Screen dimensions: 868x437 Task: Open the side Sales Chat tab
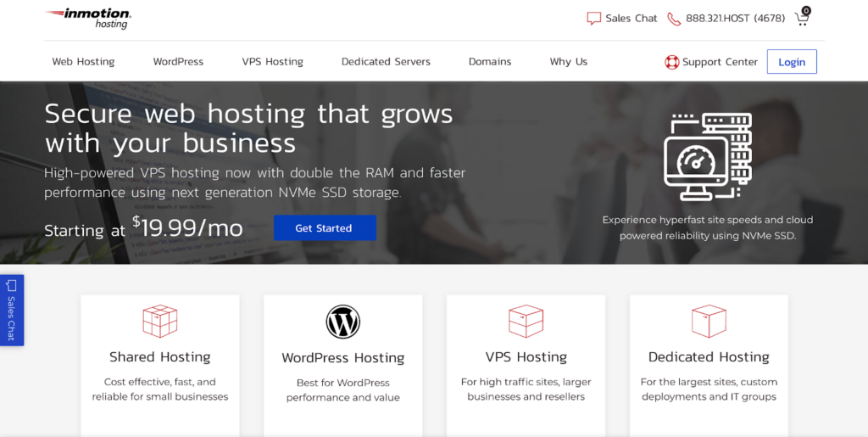[x=12, y=311]
